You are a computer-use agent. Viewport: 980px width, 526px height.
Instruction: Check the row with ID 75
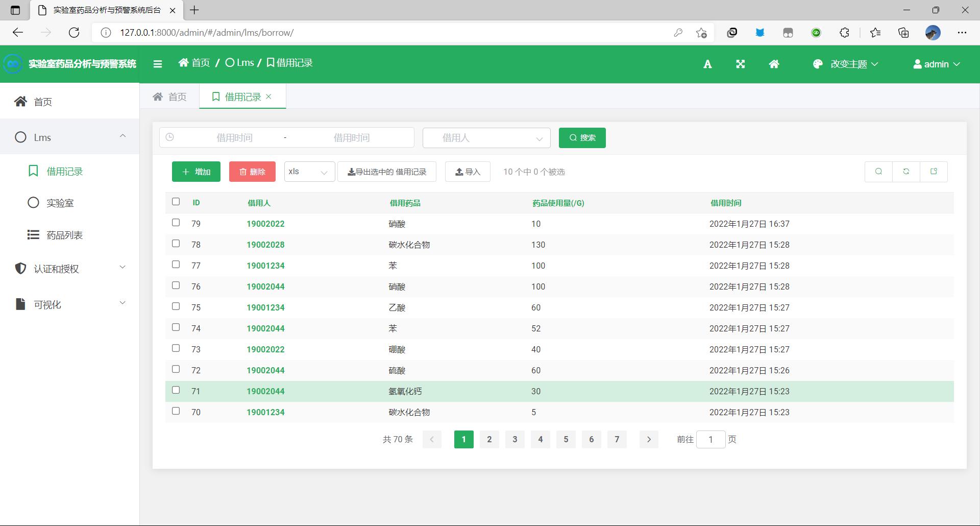(x=176, y=306)
